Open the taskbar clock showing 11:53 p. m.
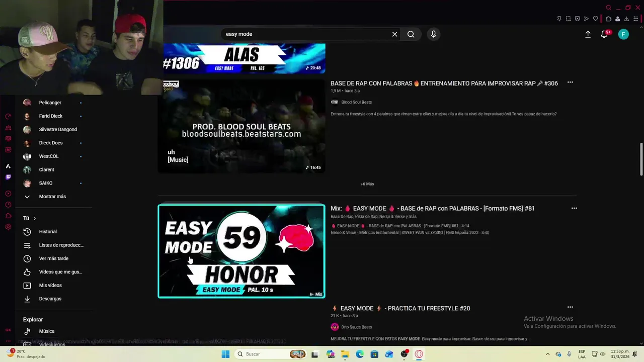Screen dimensions: 644x362 point(621,354)
